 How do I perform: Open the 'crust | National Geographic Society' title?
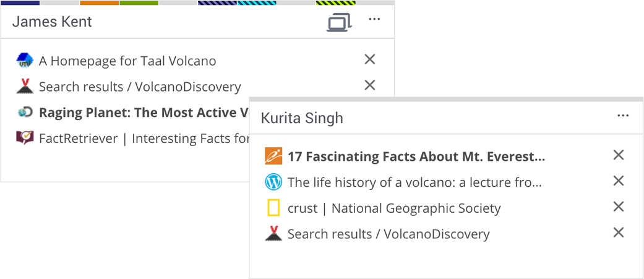point(394,208)
